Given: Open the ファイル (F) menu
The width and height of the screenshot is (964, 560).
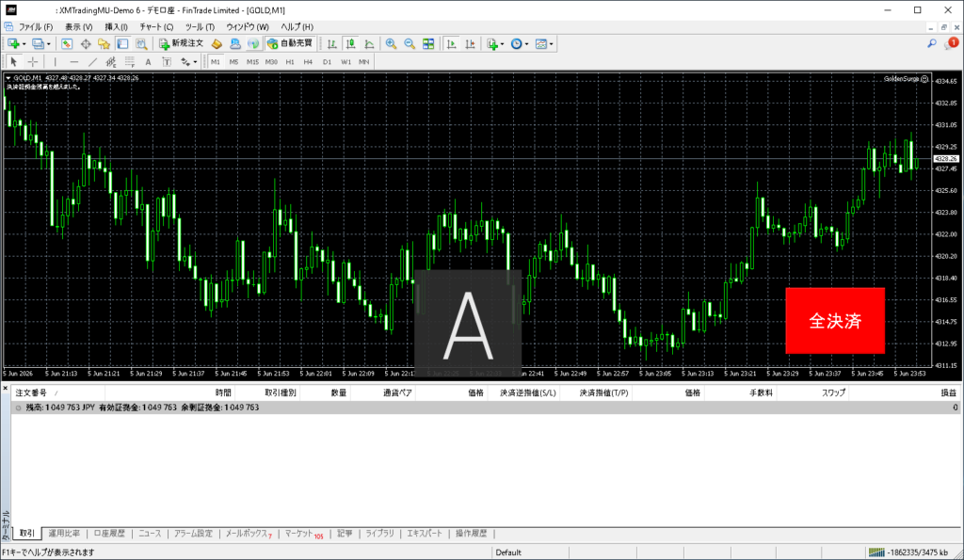Looking at the screenshot, I should (35, 27).
